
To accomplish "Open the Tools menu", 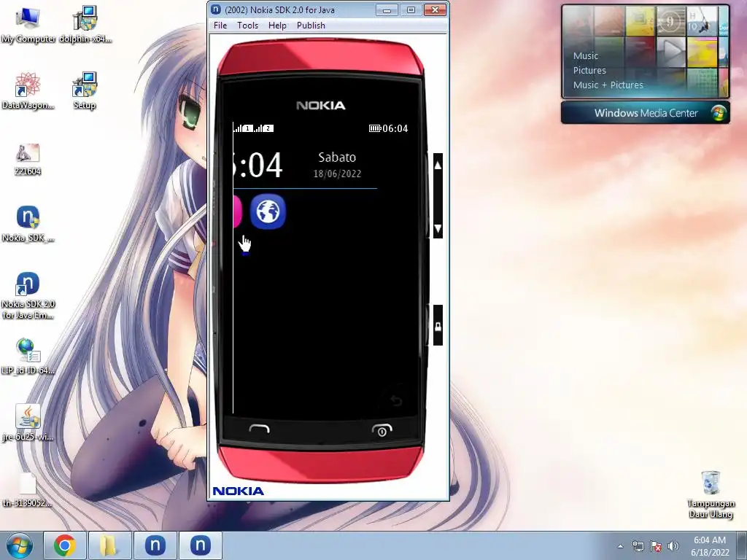I will pos(248,26).
